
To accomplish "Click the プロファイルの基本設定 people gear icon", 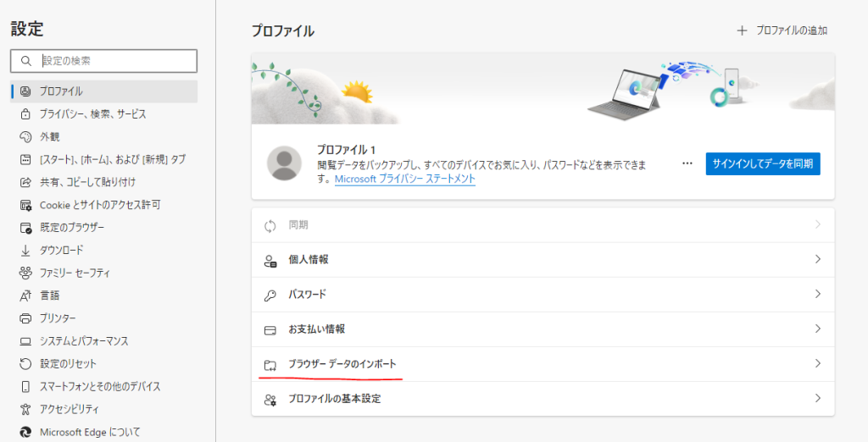I will point(270,400).
